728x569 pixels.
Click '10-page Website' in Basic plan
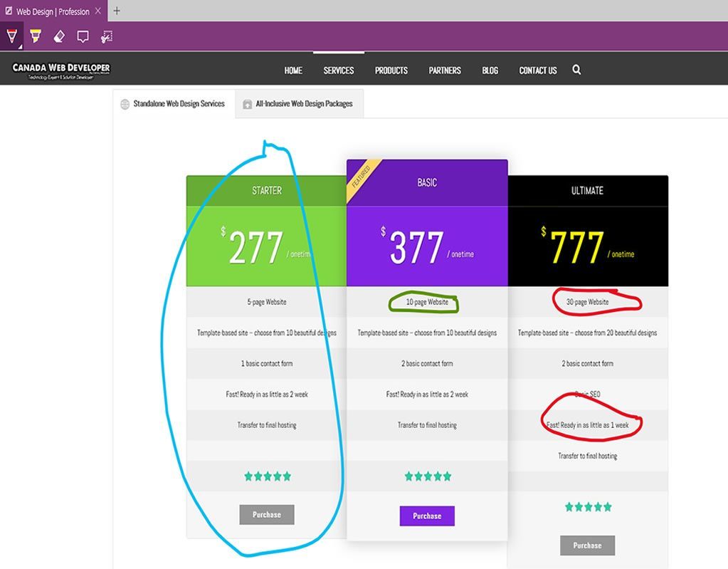tap(427, 302)
